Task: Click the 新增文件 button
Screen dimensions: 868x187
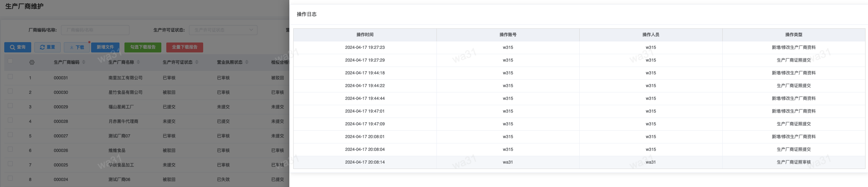Action: coord(105,47)
